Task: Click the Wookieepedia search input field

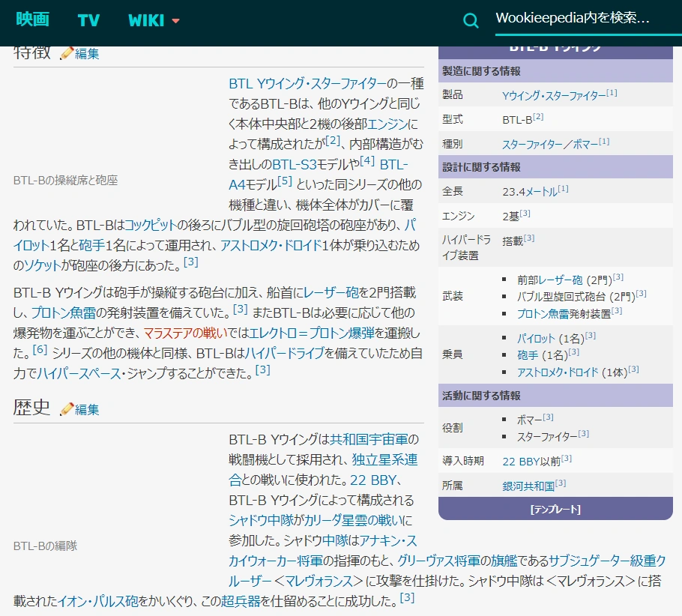Action: (x=573, y=18)
